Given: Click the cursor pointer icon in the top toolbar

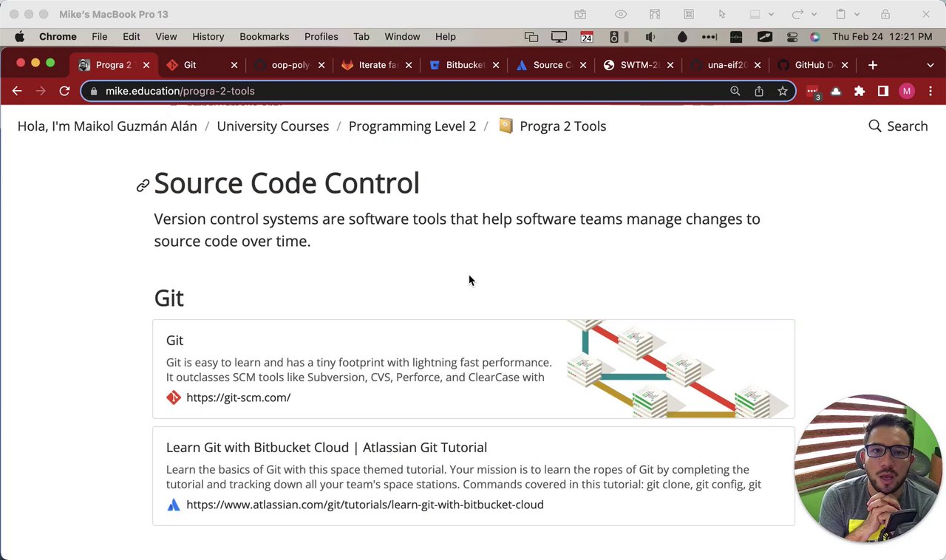Looking at the screenshot, I should coord(722,14).
